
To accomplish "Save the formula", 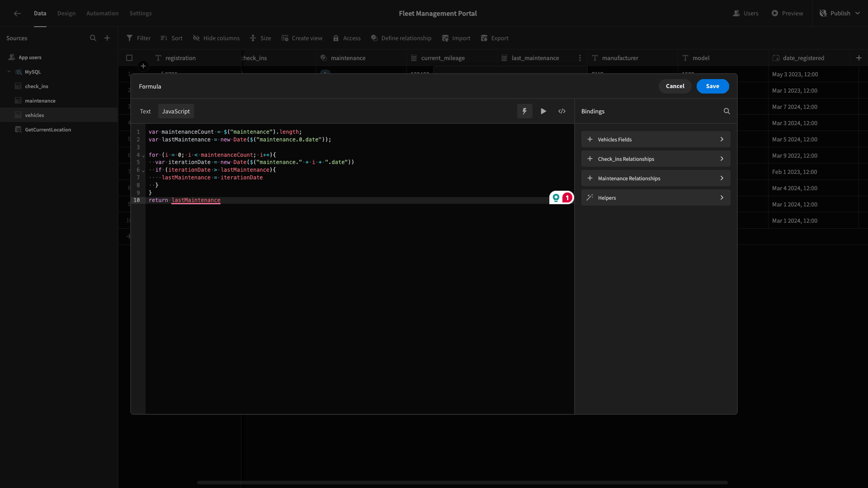I will [712, 86].
